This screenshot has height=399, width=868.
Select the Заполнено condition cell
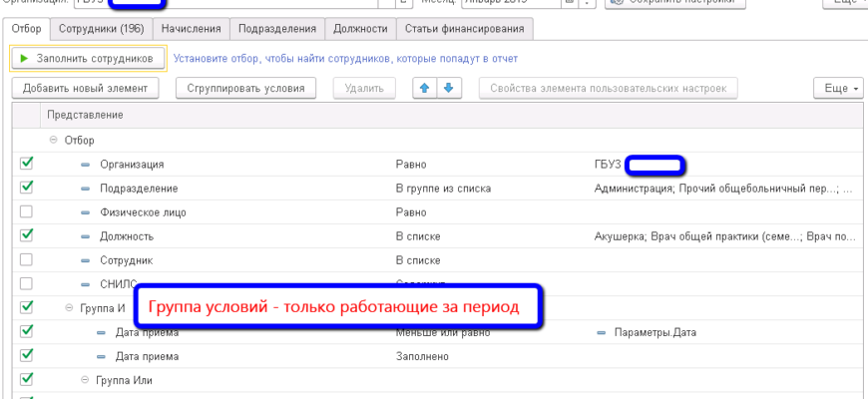tap(422, 357)
